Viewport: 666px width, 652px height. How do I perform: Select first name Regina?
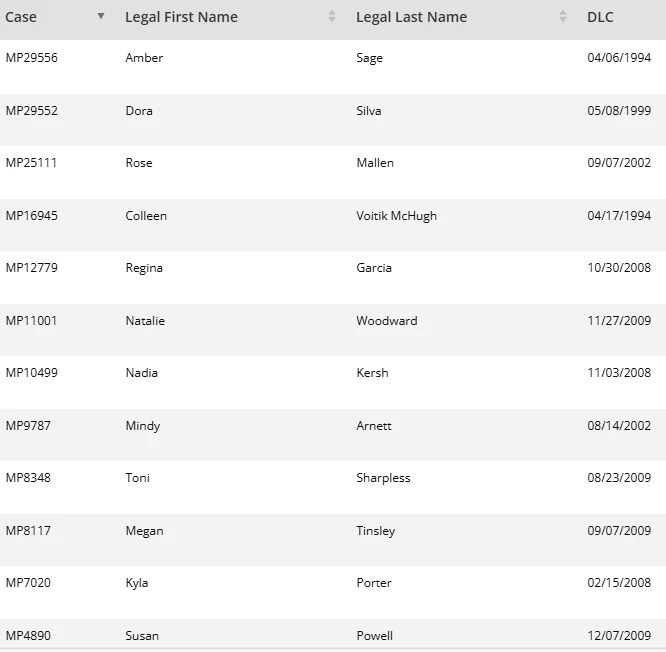click(144, 268)
